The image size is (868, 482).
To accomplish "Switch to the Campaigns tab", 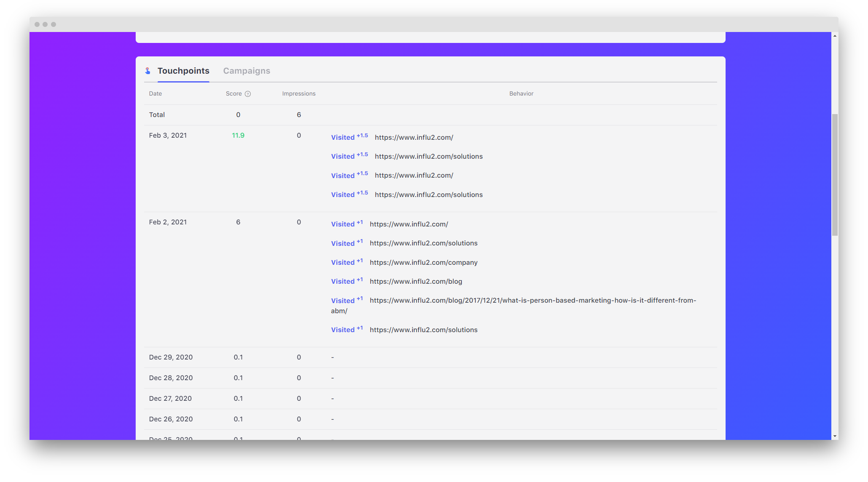I will pos(246,71).
